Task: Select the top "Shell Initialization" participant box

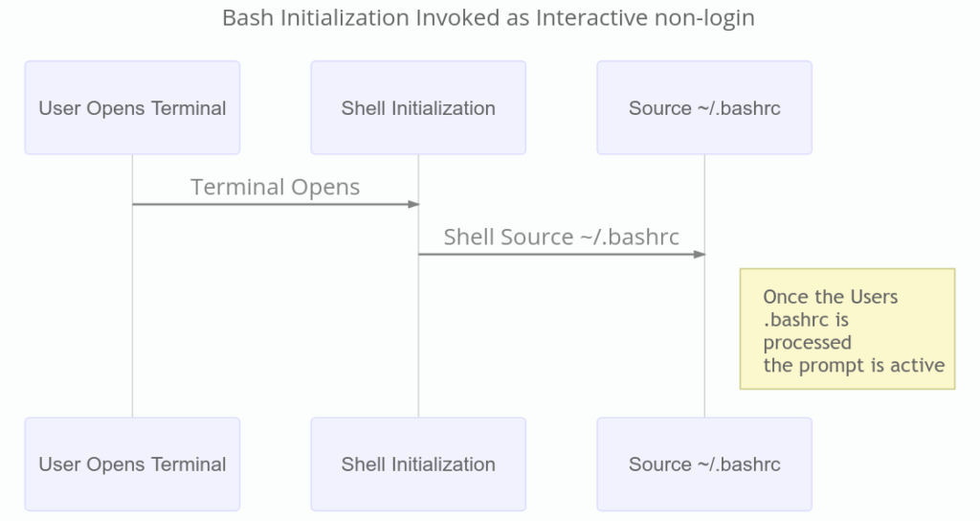Action: [x=418, y=108]
